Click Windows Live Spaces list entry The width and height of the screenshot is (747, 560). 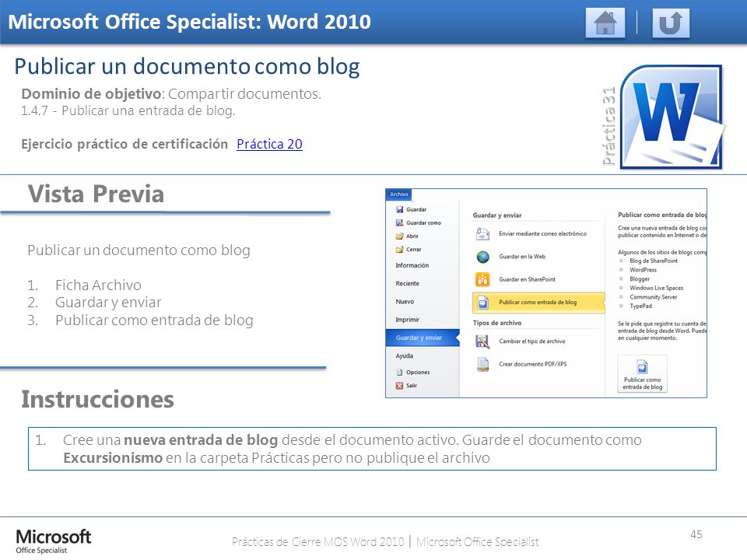656,288
